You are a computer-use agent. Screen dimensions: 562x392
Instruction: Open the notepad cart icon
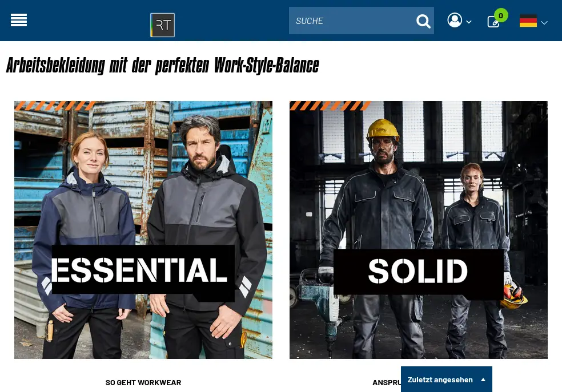(493, 22)
